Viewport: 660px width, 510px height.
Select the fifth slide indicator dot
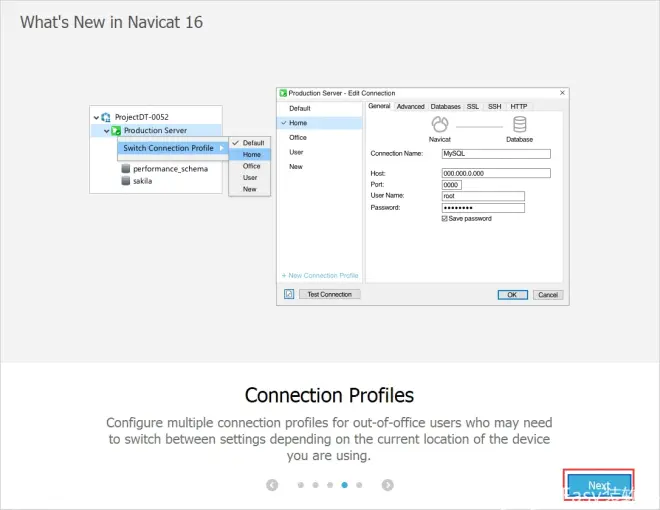(359, 485)
